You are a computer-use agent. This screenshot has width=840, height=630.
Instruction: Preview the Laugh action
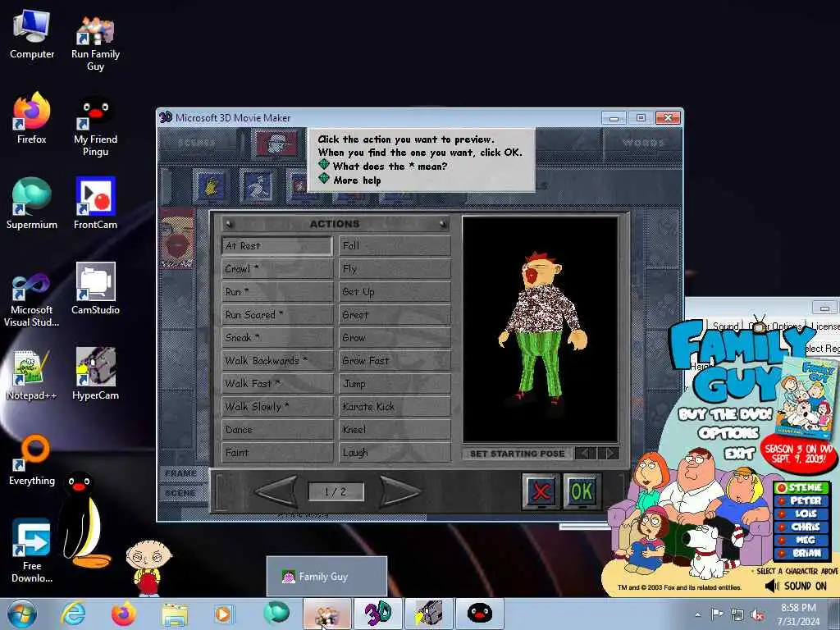click(395, 453)
